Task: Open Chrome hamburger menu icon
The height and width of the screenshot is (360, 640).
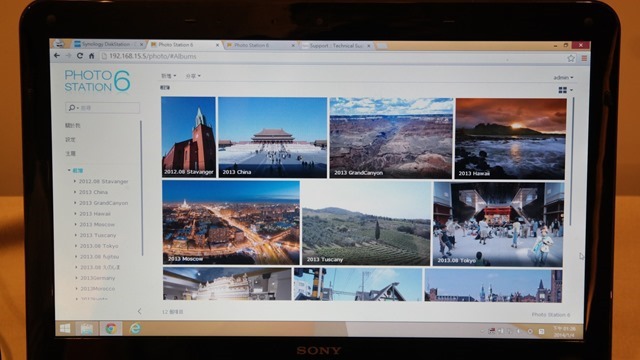Action: point(584,58)
